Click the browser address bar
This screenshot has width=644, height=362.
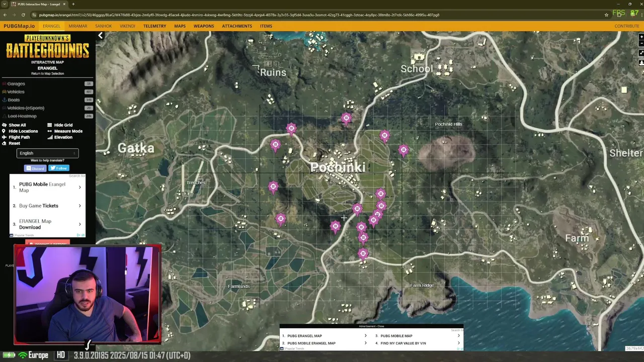click(317, 15)
